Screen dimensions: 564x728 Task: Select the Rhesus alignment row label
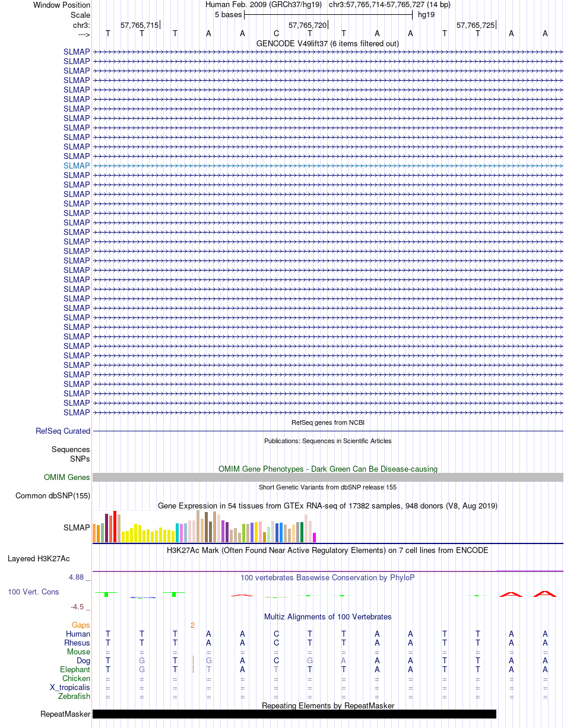click(77, 643)
